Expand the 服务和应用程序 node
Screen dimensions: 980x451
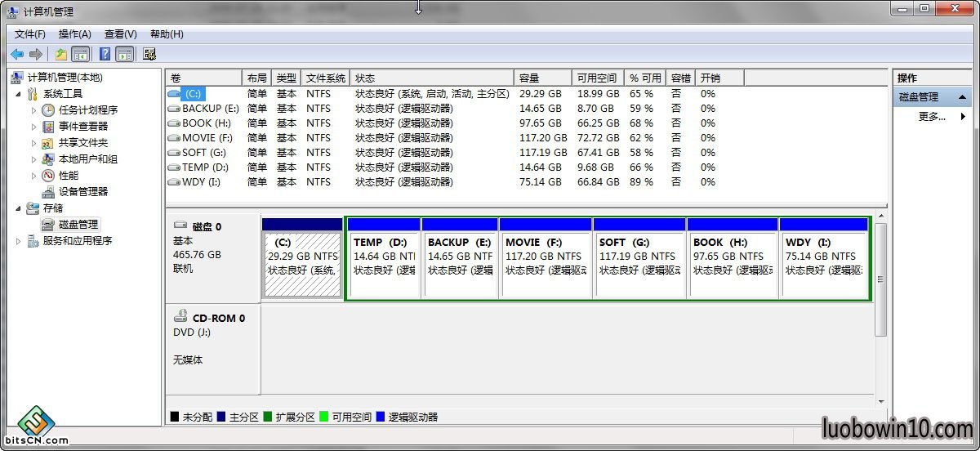(x=18, y=241)
